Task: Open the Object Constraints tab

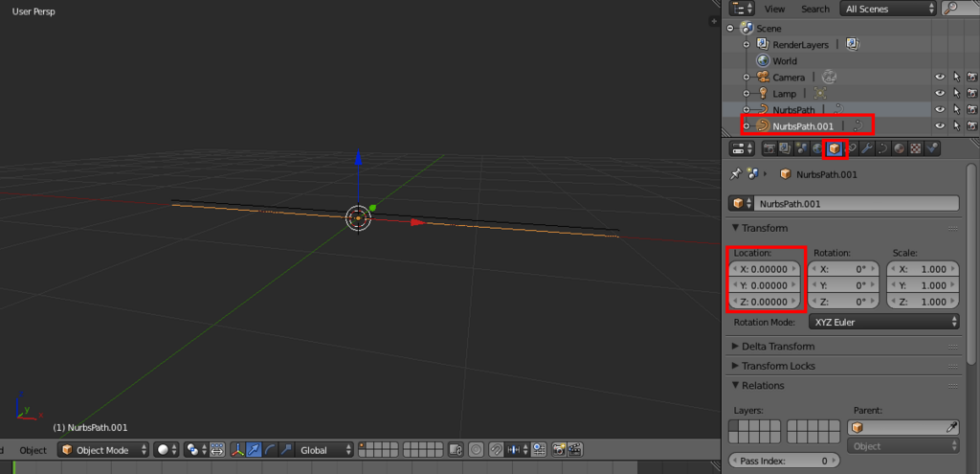Action: coord(850,148)
